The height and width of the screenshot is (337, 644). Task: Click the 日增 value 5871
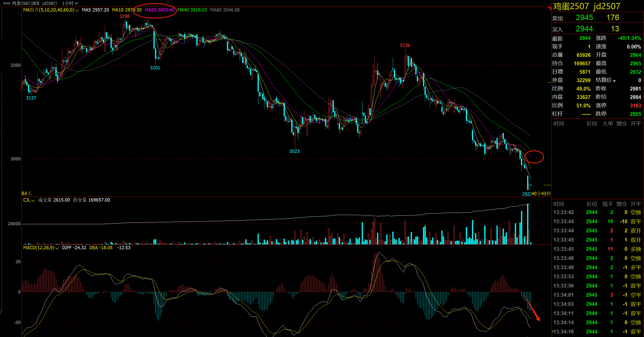coord(585,72)
